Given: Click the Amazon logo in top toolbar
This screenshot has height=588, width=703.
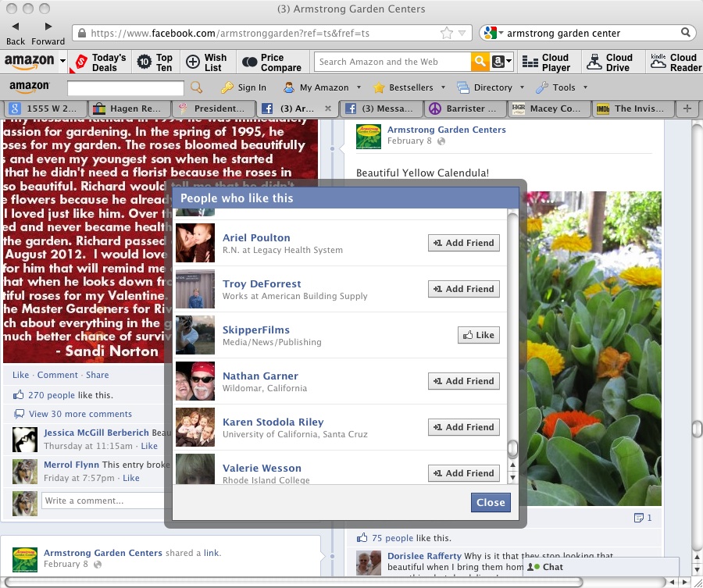Looking at the screenshot, I should [x=29, y=62].
